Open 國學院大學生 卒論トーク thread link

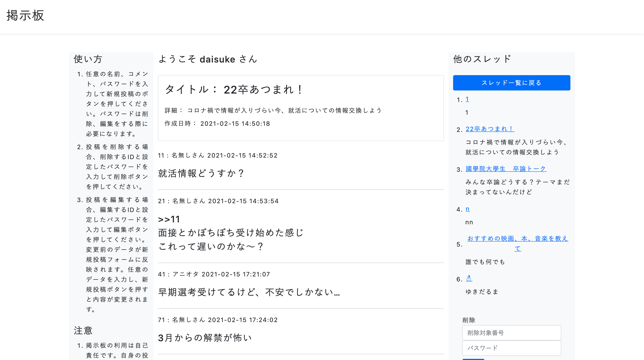(x=505, y=169)
